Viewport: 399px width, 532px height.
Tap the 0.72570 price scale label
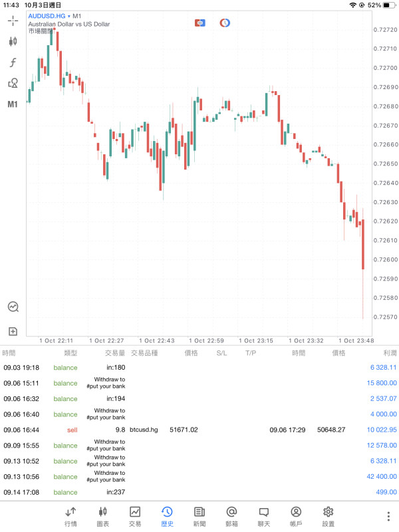tap(386, 317)
